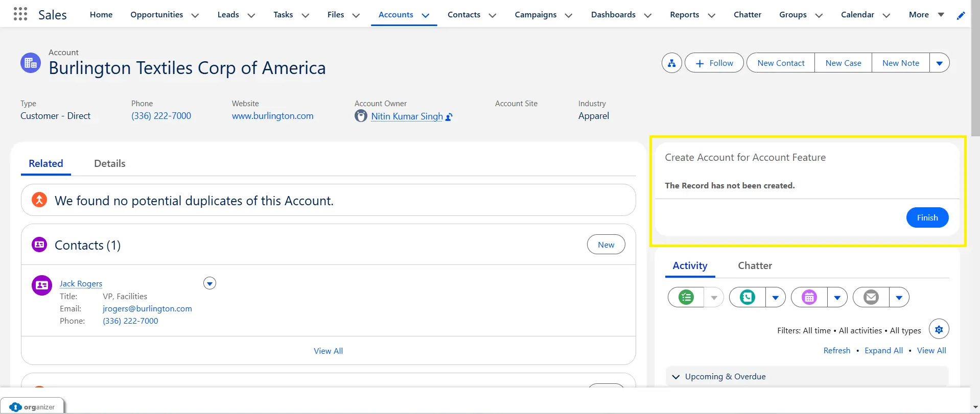Image resolution: width=980 pixels, height=414 pixels.
Task: Open Tasks tab dropdown chevron
Action: [x=305, y=15]
